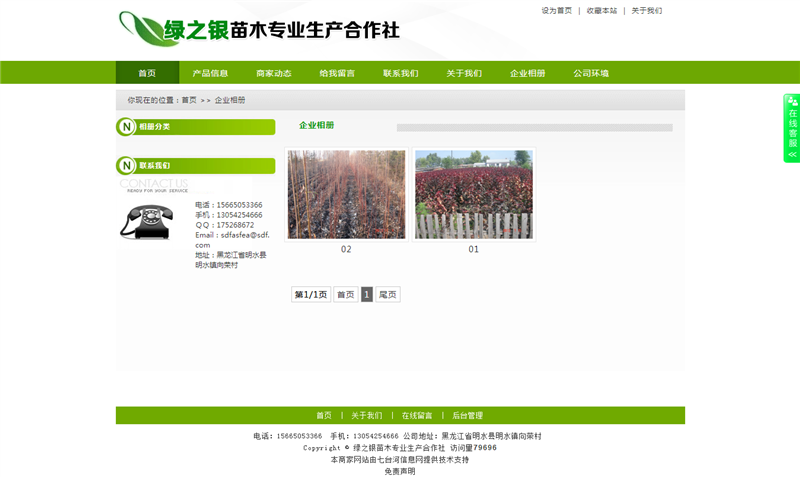Click the N icon beside 联系我们
The image size is (800, 477).
tap(126, 166)
